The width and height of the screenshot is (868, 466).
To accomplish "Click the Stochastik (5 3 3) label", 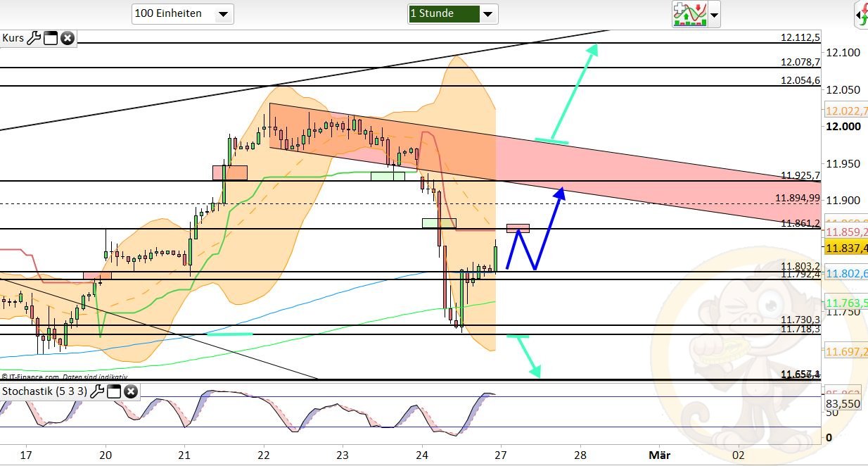I will [44, 391].
